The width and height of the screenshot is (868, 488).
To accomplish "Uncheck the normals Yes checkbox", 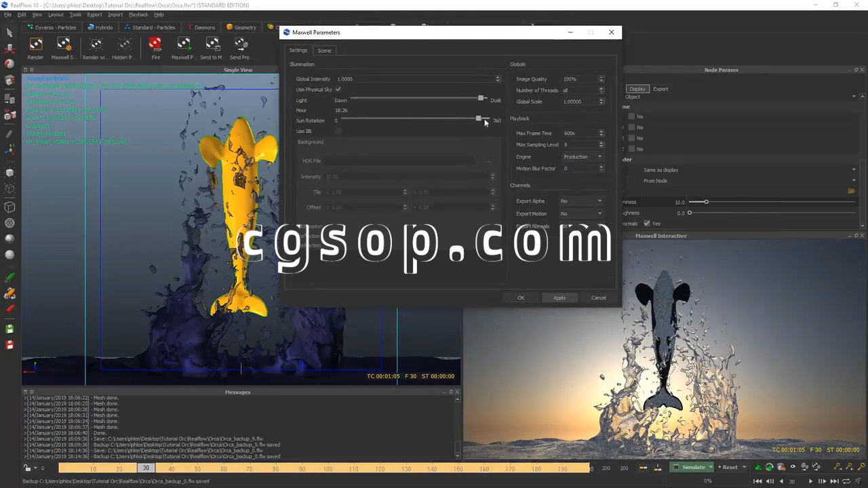I will [647, 224].
